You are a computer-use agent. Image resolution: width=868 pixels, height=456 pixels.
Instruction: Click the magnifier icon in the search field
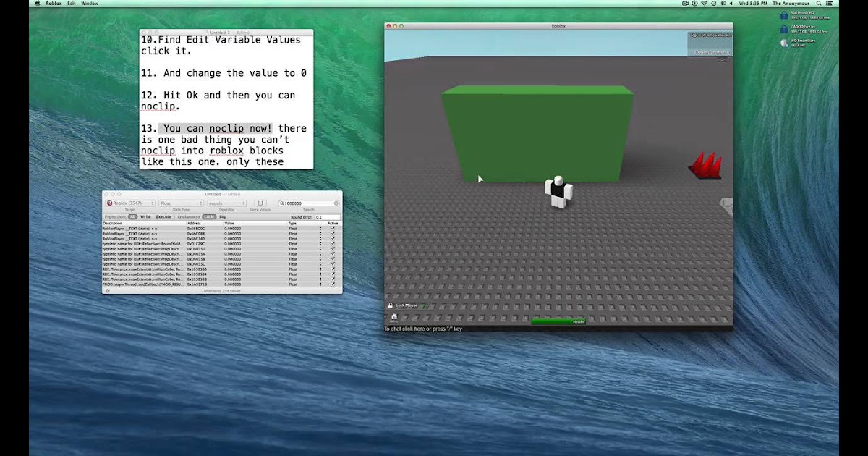click(x=281, y=203)
